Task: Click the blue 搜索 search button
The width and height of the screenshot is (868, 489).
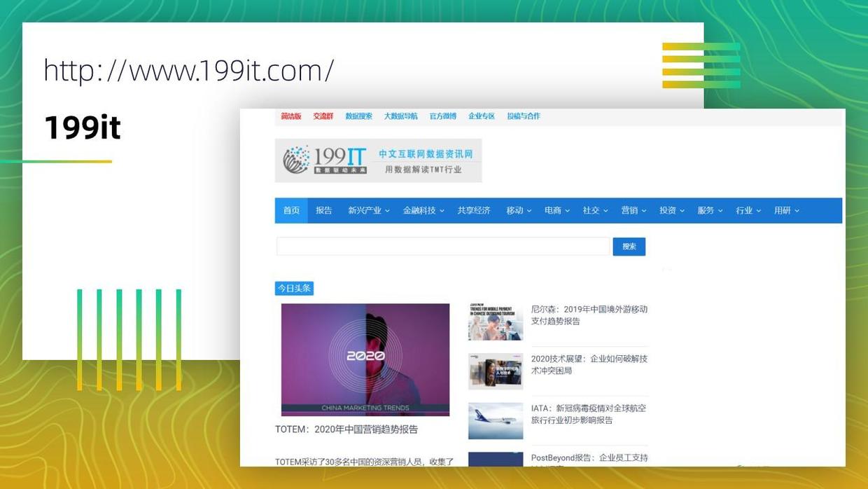Action: tap(628, 247)
